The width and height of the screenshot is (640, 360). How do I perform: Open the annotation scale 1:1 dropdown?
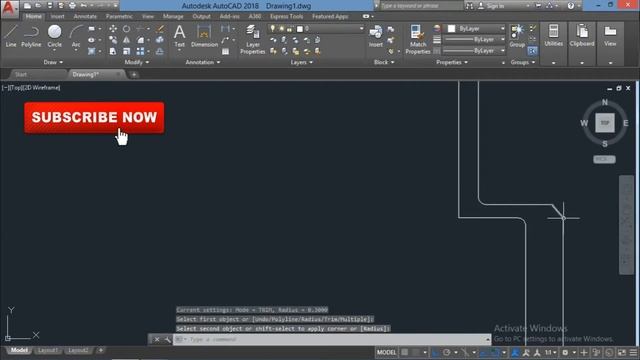pyautogui.click(x=550, y=352)
